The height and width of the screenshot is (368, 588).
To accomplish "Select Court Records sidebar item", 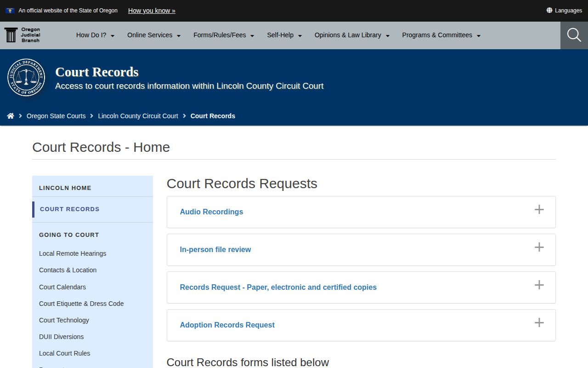I will coord(70,209).
